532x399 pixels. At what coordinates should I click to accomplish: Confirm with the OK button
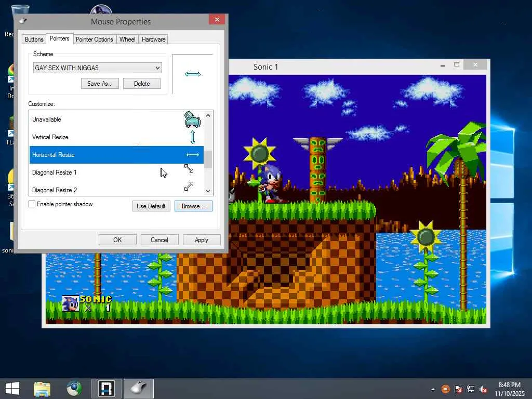coord(117,240)
